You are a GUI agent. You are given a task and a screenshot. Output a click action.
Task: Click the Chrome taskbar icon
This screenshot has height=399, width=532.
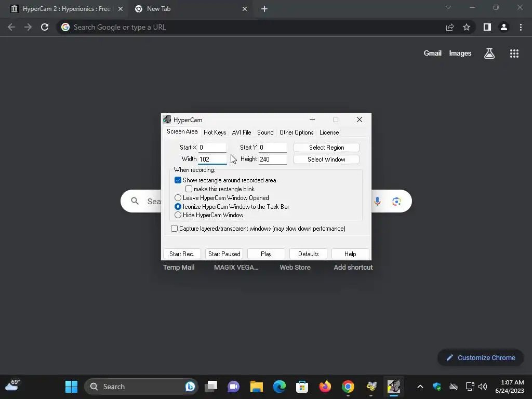(348, 387)
